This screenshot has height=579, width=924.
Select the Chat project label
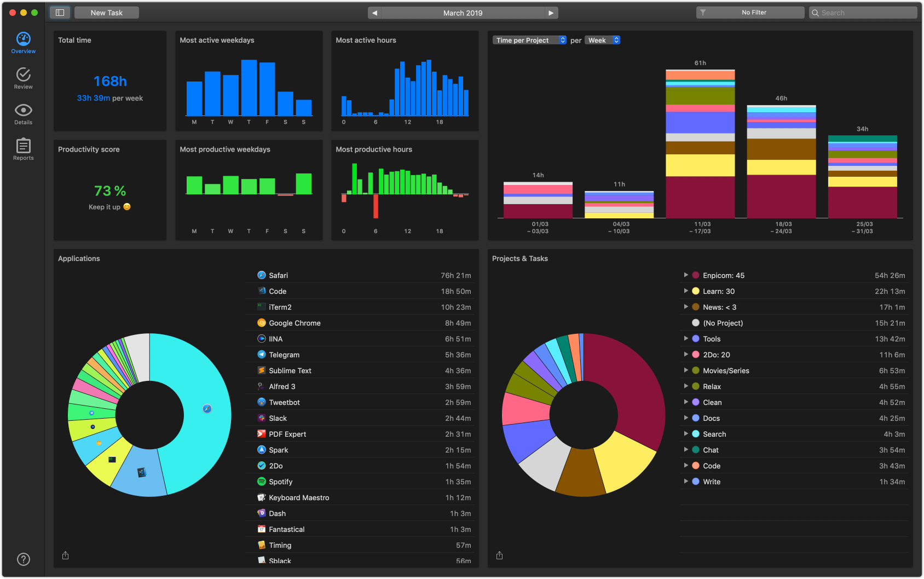click(x=711, y=450)
